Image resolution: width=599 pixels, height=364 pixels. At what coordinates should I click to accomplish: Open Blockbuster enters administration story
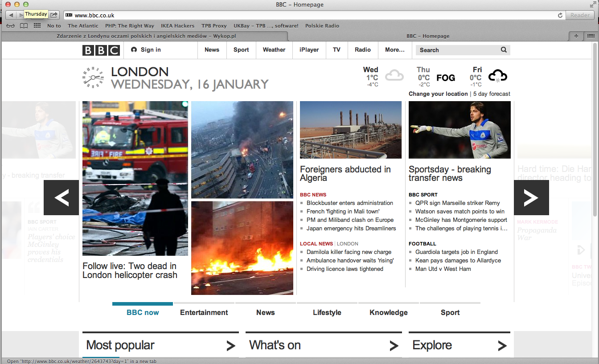click(x=350, y=203)
